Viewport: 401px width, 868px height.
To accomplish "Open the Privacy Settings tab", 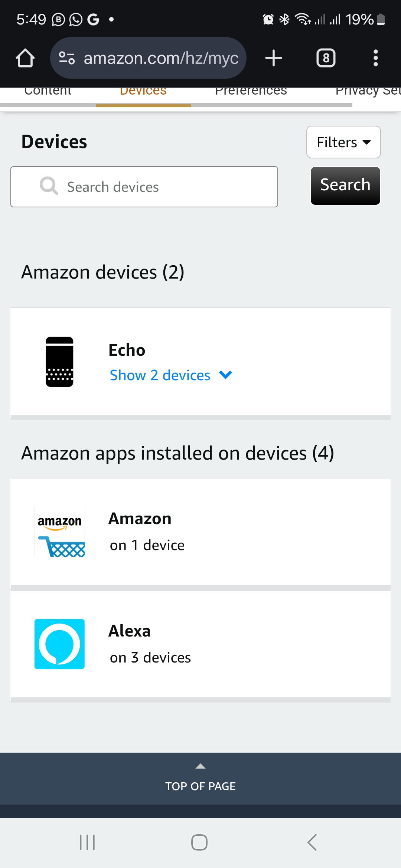I will point(368,93).
